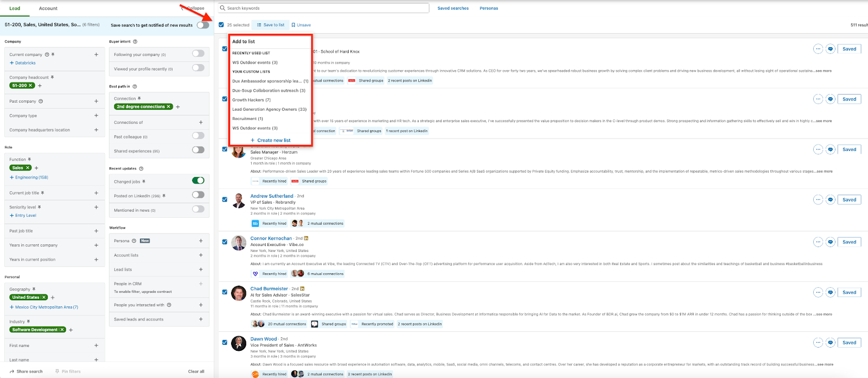868x378 pixels.
Task: Add suggested Engineering (158) function
Action: point(29,178)
